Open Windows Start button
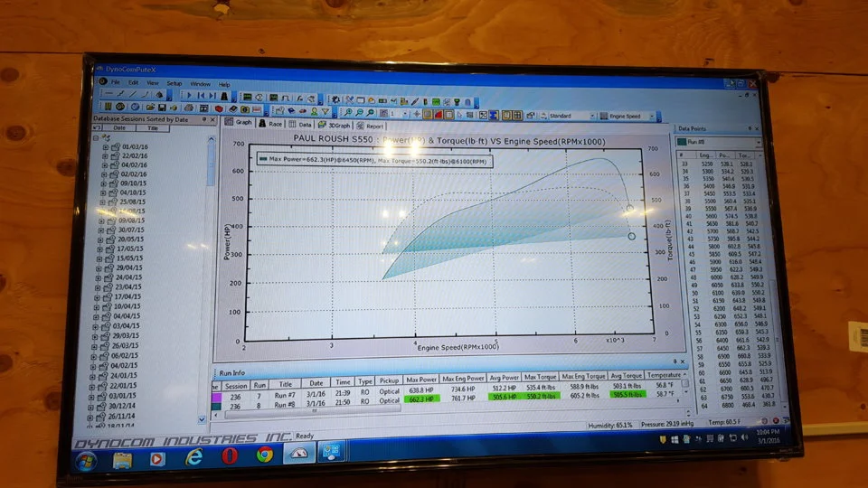The image size is (868, 488). (86, 461)
